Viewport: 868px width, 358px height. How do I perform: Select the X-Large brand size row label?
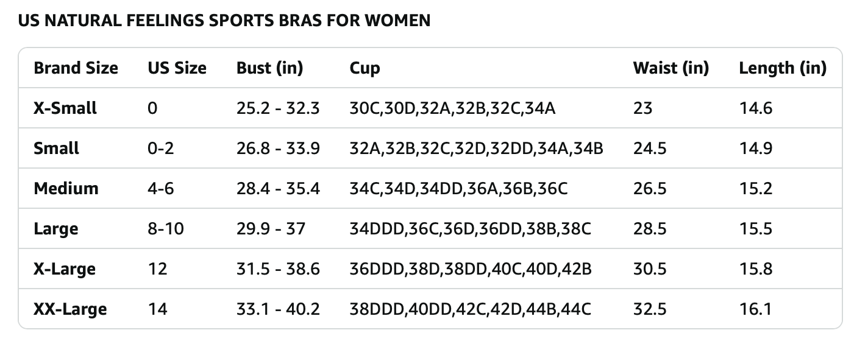65,269
